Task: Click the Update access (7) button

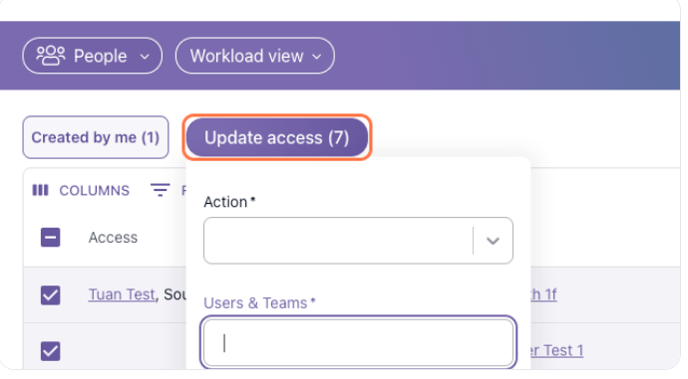Action: tap(277, 137)
